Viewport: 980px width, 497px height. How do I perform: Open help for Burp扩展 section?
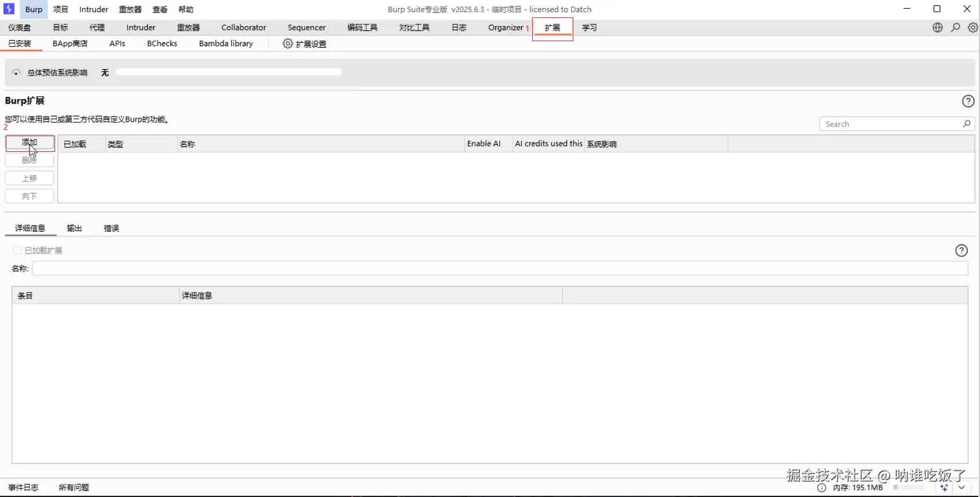(x=968, y=101)
